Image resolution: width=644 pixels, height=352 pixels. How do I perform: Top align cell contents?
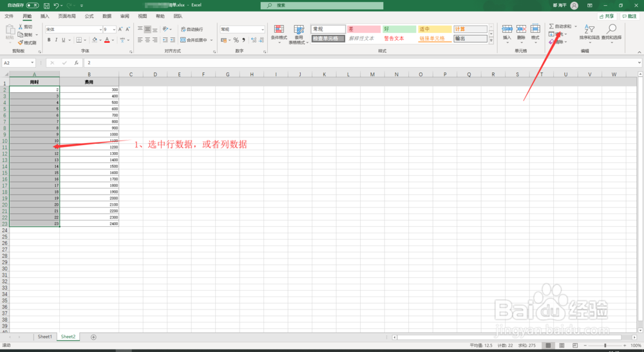[140, 29]
